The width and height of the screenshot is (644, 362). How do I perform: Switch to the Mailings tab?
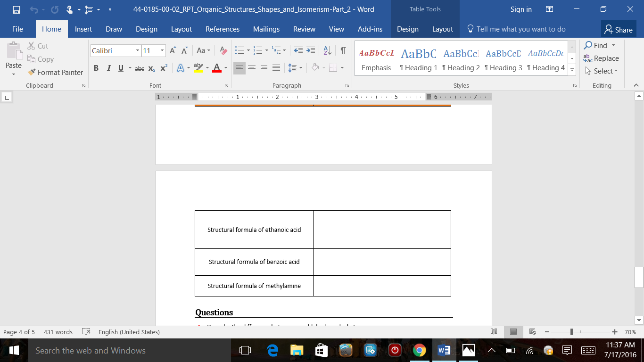coord(266,29)
